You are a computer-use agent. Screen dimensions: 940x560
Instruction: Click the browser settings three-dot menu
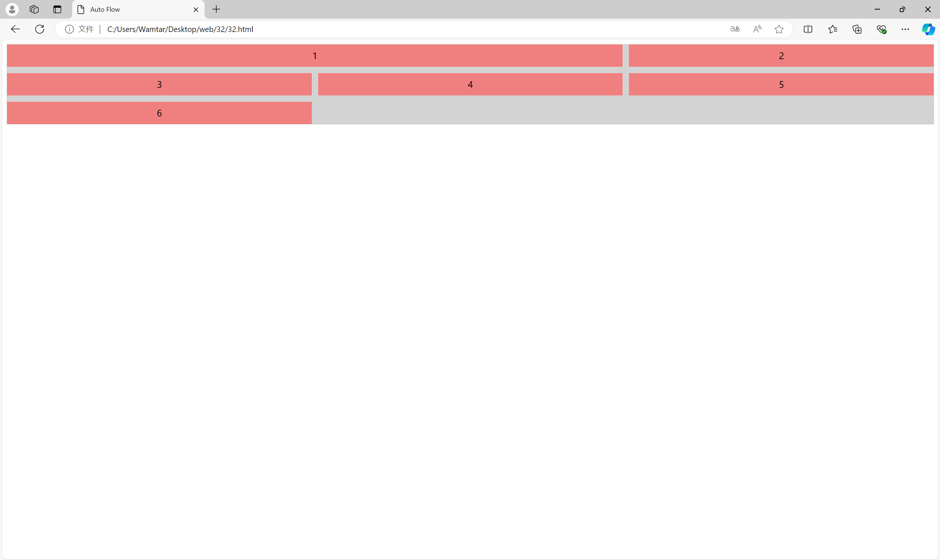coord(905,29)
